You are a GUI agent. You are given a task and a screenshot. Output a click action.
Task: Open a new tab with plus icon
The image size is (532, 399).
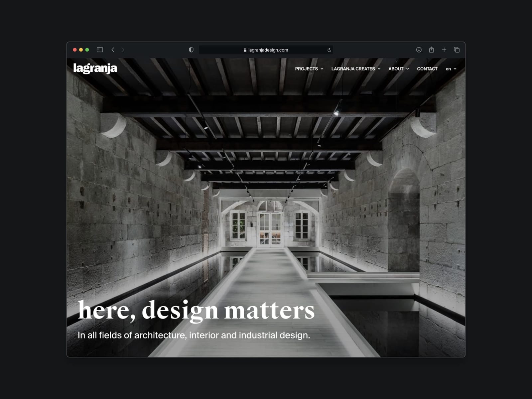click(x=444, y=50)
